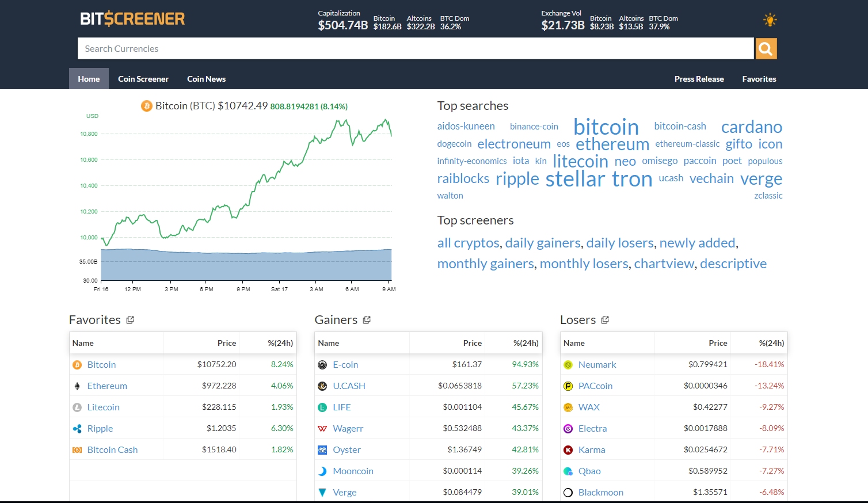
Task: Click the Bitcoin coin icon in Favorites
Action: [x=77, y=365]
